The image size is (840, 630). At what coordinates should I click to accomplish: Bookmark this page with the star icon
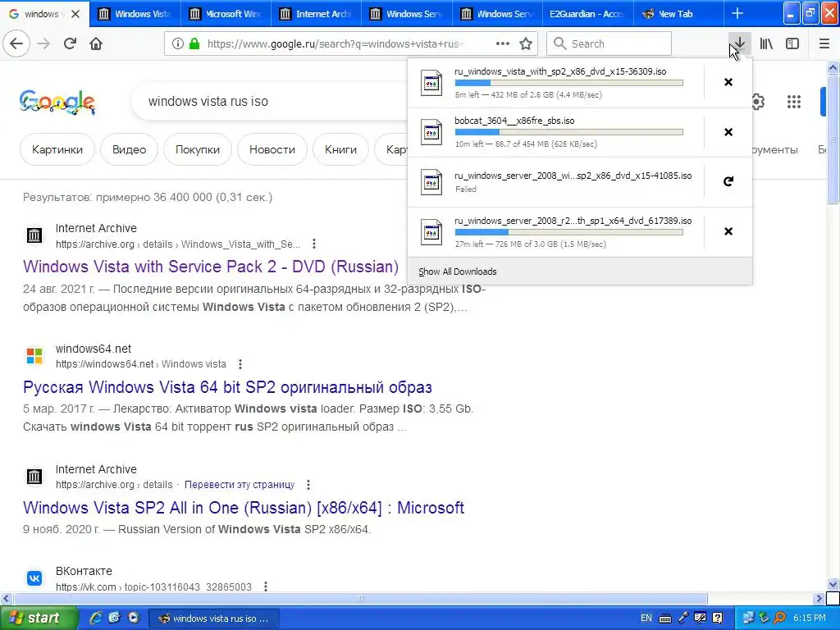(x=526, y=43)
